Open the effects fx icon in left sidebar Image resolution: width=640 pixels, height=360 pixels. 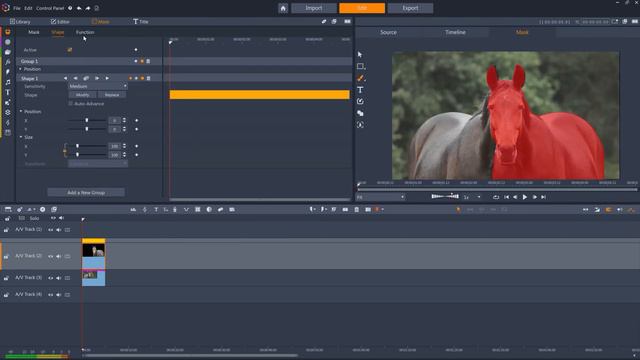[8, 62]
